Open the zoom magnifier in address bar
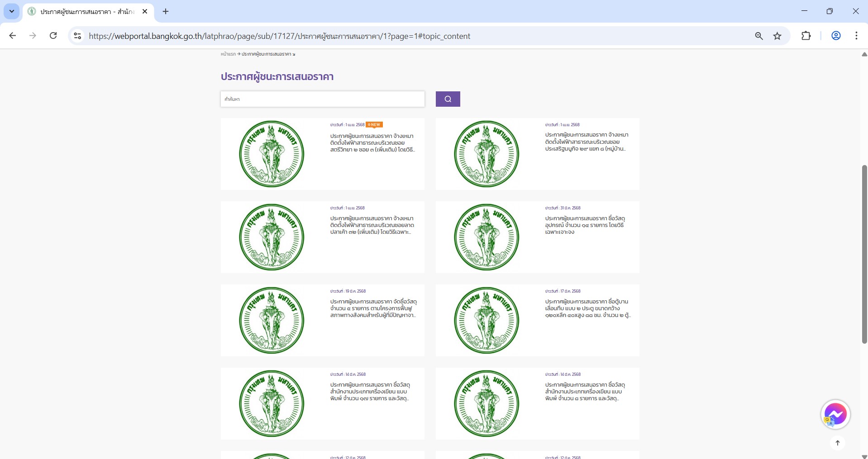The width and height of the screenshot is (868, 459). click(x=759, y=36)
